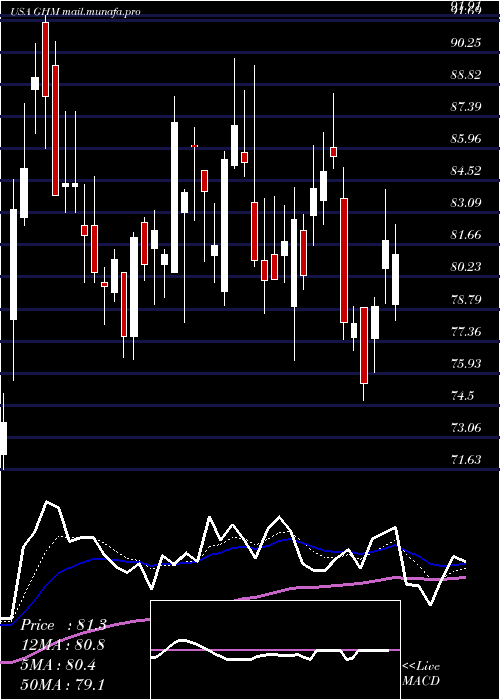Select the 84.52 price axis label
This screenshot has width=500, height=700.
(x=466, y=171)
